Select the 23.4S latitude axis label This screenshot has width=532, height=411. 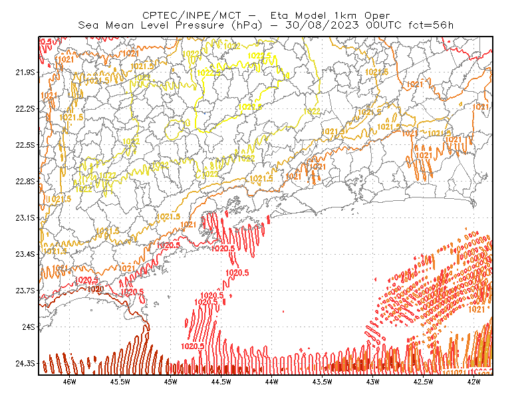point(25,254)
